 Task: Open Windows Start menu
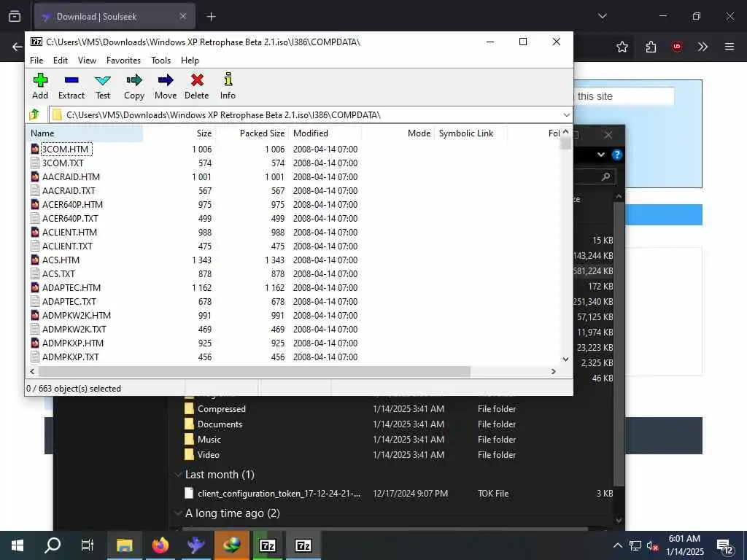click(x=18, y=545)
